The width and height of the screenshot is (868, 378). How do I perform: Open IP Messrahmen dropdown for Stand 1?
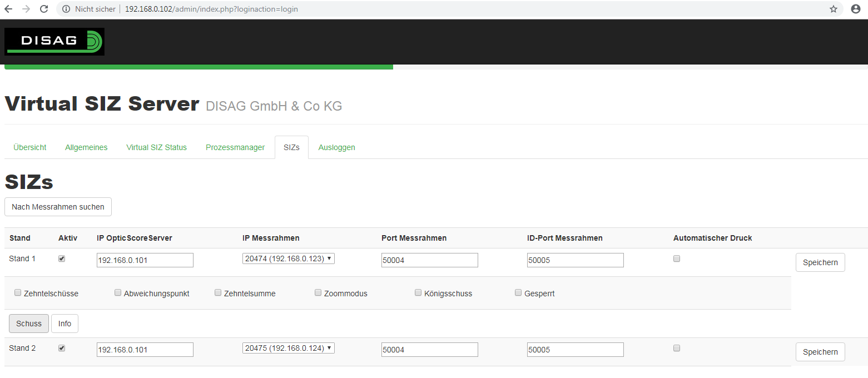[x=288, y=258]
